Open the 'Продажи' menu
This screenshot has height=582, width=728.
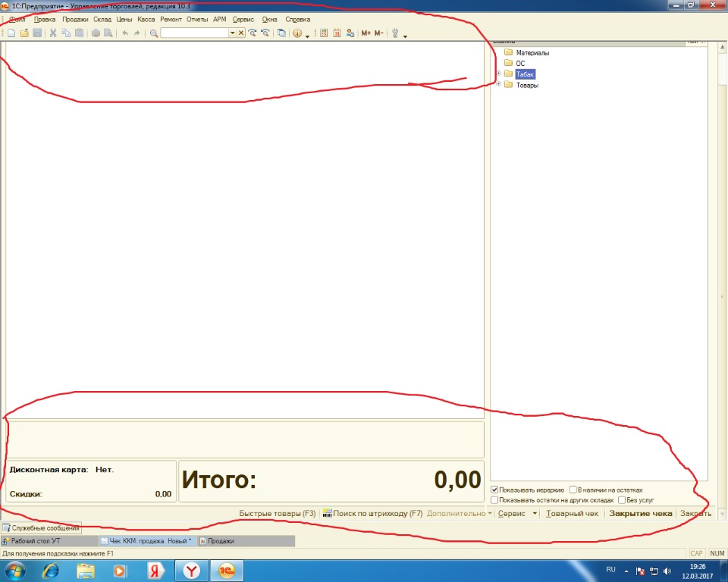point(74,19)
